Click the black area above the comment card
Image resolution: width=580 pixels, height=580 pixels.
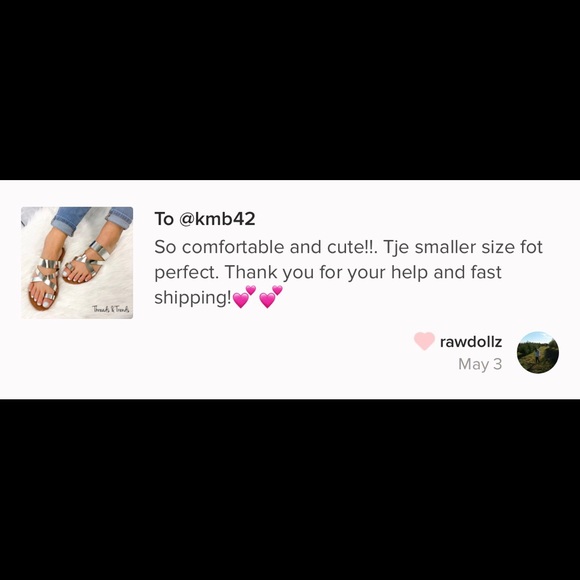point(290,90)
